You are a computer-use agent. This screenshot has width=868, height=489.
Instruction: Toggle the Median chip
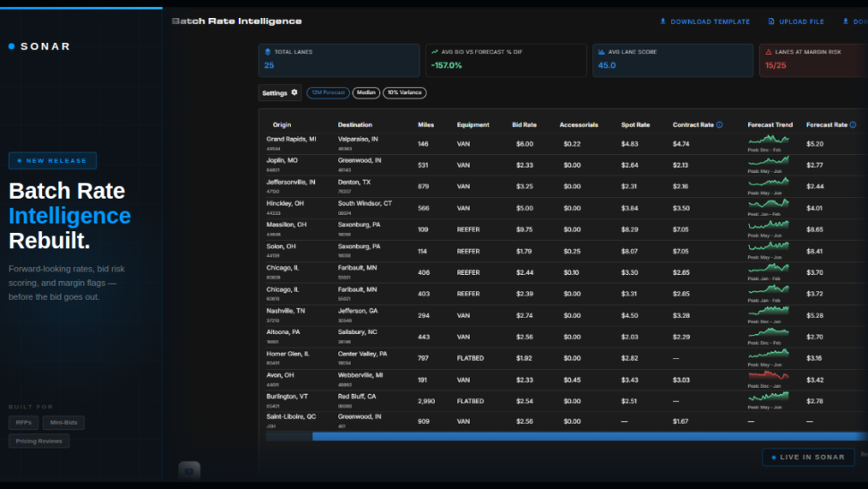pyautogui.click(x=366, y=92)
